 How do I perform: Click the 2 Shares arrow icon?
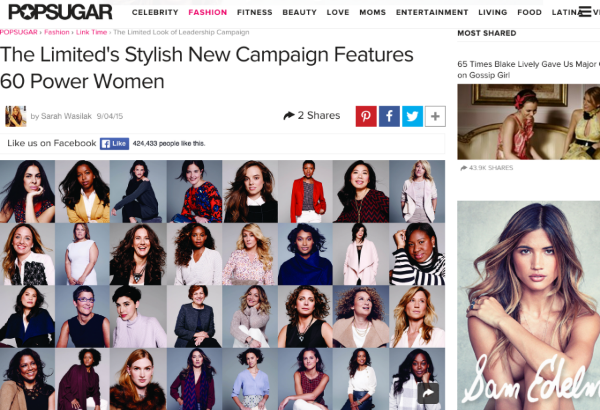pos(289,115)
